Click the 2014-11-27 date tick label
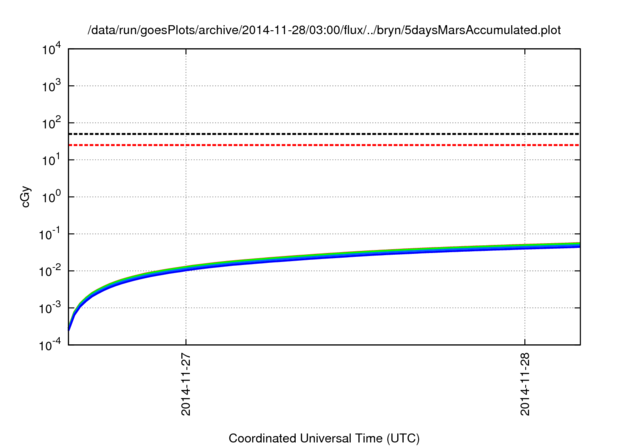640x448 pixels. tap(186, 384)
